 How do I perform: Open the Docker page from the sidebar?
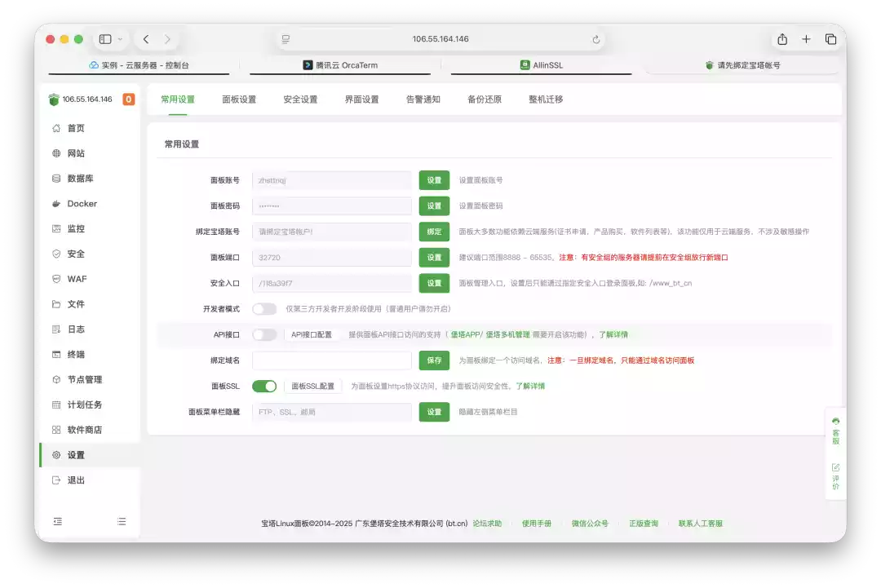pyautogui.click(x=82, y=203)
